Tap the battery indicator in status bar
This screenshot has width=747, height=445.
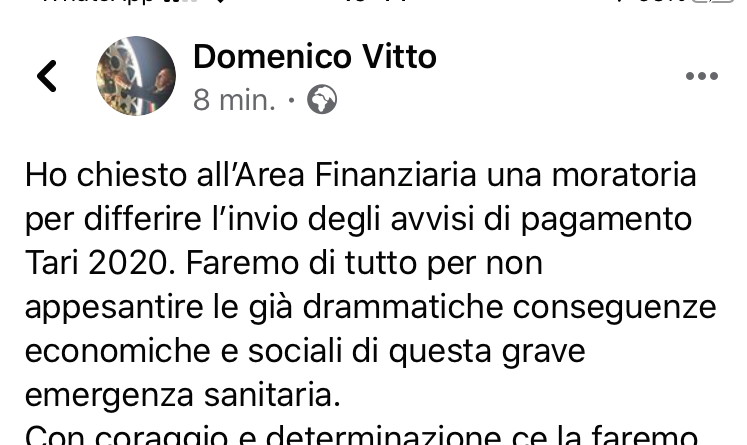pos(712,1)
